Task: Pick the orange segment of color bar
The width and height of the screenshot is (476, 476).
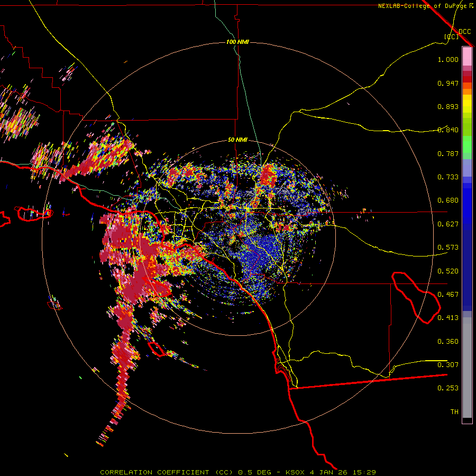Action: (x=467, y=91)
